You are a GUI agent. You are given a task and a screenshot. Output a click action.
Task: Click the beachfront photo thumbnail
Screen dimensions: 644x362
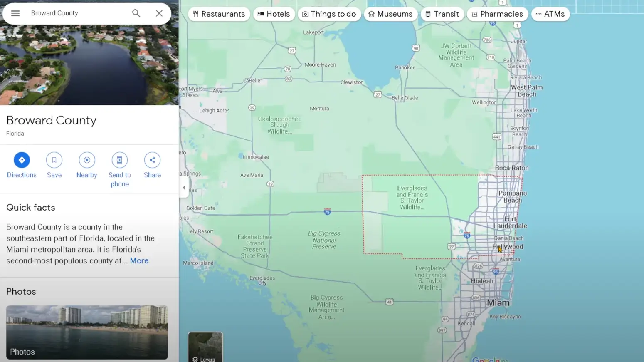pos(87,332)
